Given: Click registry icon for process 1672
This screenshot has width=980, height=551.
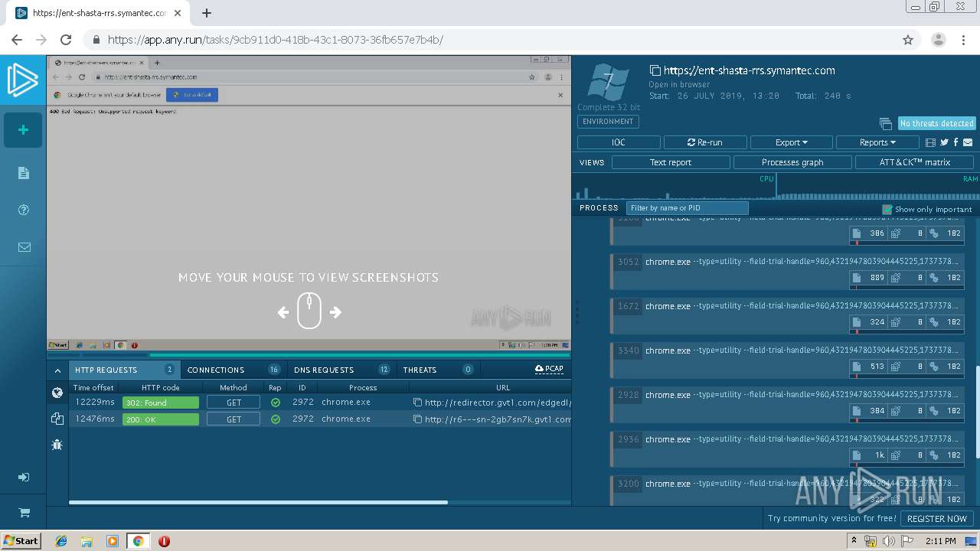Looking at the screenshot, I should tap(896, 322).
